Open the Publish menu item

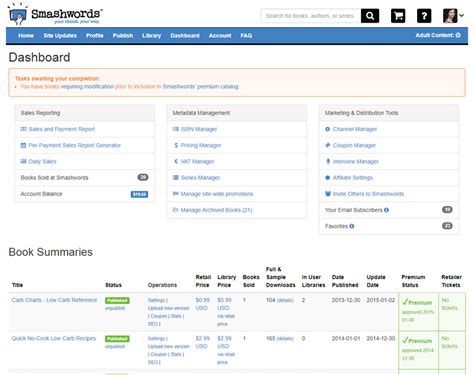pyautogui.click(x=123, y=36)
